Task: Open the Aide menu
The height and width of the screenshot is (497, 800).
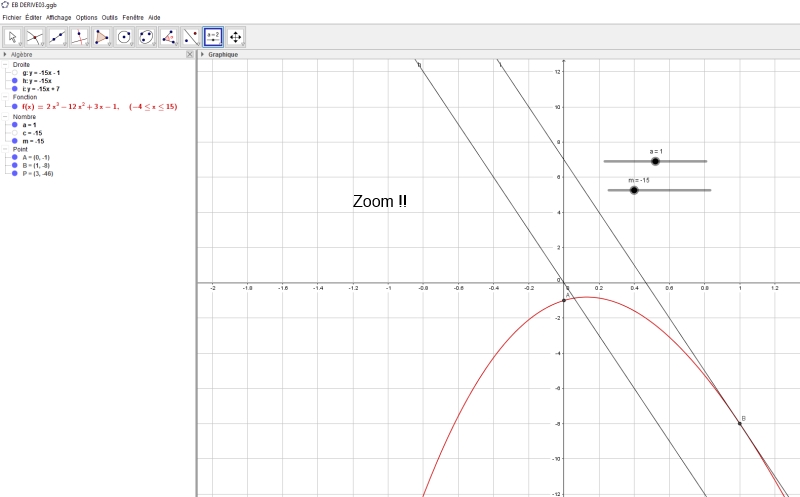Action: point(154,17)
